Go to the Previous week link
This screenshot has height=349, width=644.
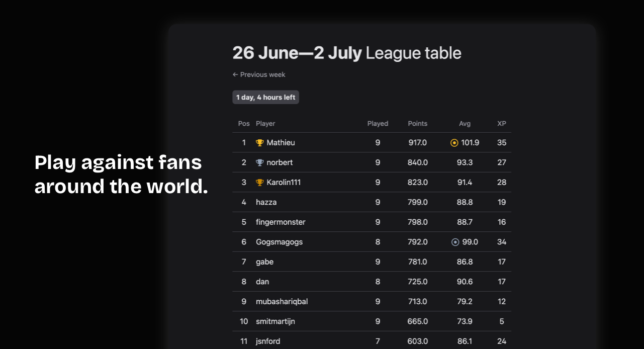(x=259, y=74)
